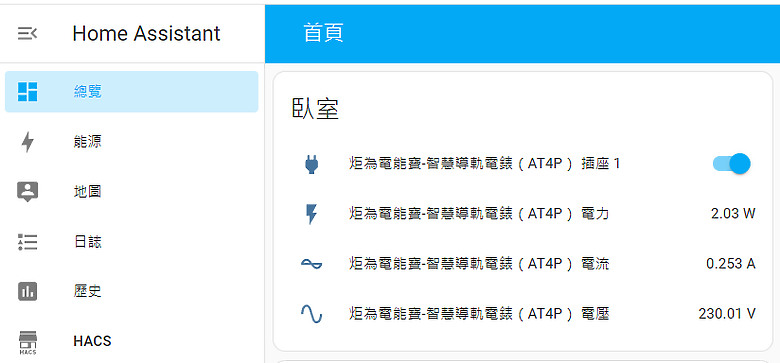This screenshot has width=780, height=363.
Task: Open the HACS menu item
Action: coord(131,341)
